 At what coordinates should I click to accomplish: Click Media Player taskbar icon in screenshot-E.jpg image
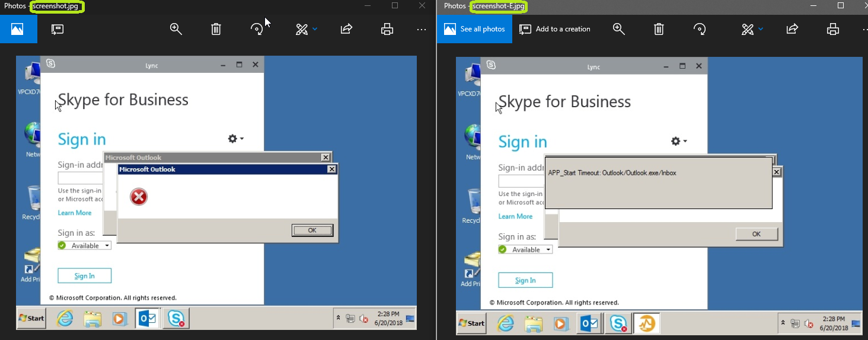click(x=561, y=323)
